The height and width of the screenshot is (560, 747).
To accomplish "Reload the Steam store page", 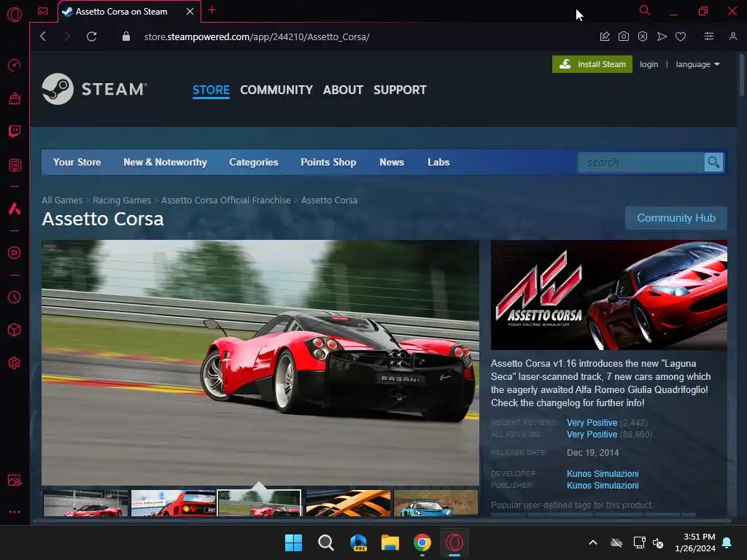I will [92, 36].
